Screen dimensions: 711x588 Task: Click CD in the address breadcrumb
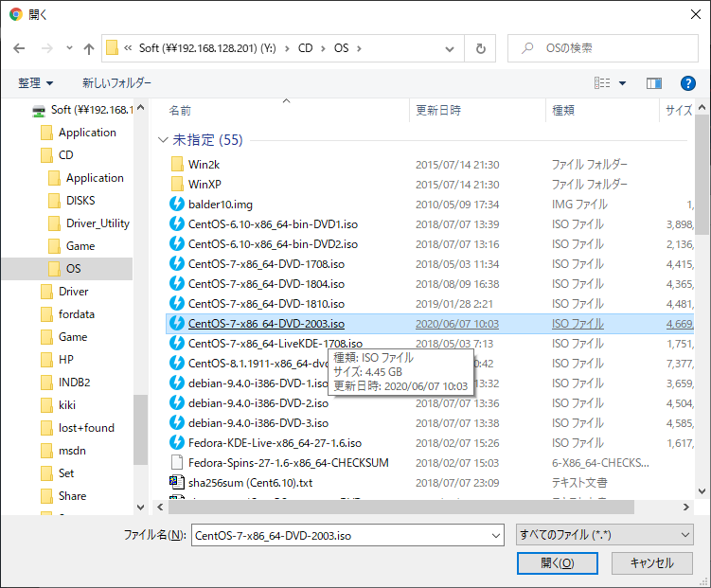[x=305, y=48]
